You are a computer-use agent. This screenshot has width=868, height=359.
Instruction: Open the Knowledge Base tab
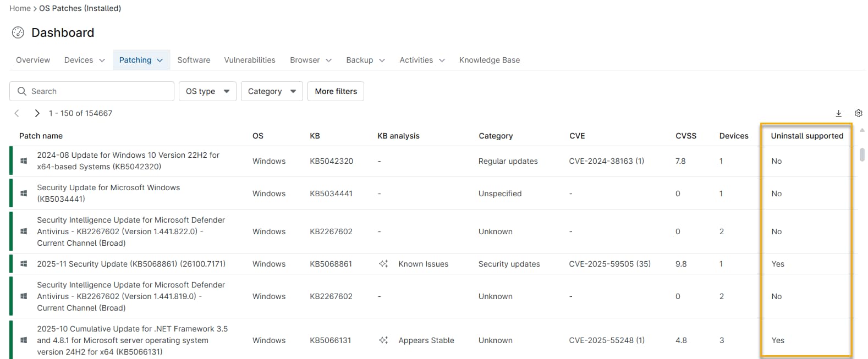(489, 60)
